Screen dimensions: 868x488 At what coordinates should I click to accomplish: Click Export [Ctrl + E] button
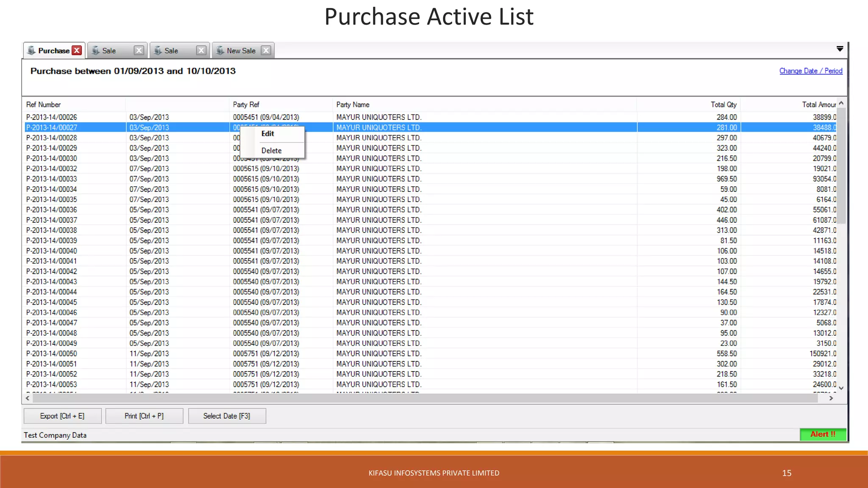tap(62, 416)
